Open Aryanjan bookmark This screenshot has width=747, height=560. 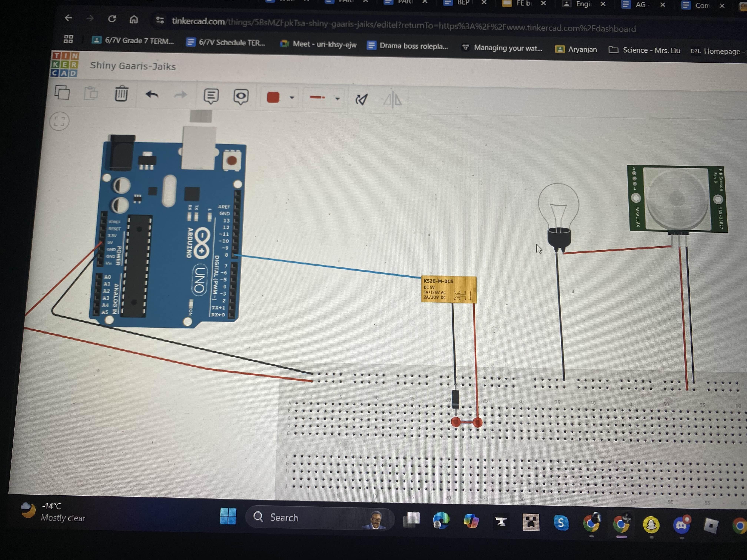coord(576,49)
